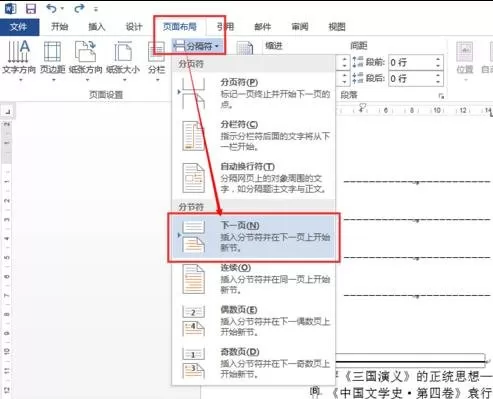Select the 页面布局 tab
The height and width of the screenshot is (399, 493).
(180, 27)
